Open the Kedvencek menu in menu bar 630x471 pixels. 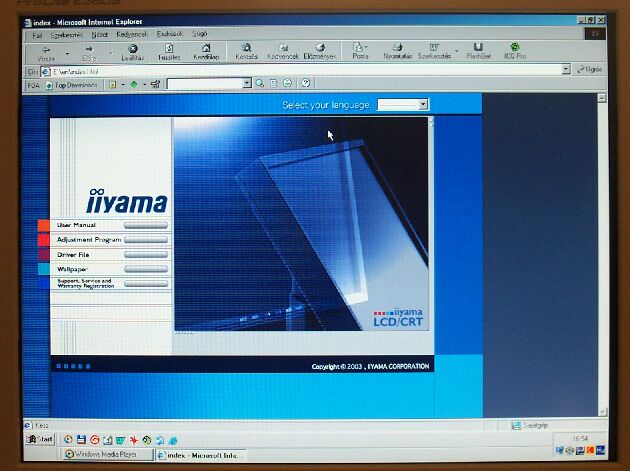[x=132, y=34]
